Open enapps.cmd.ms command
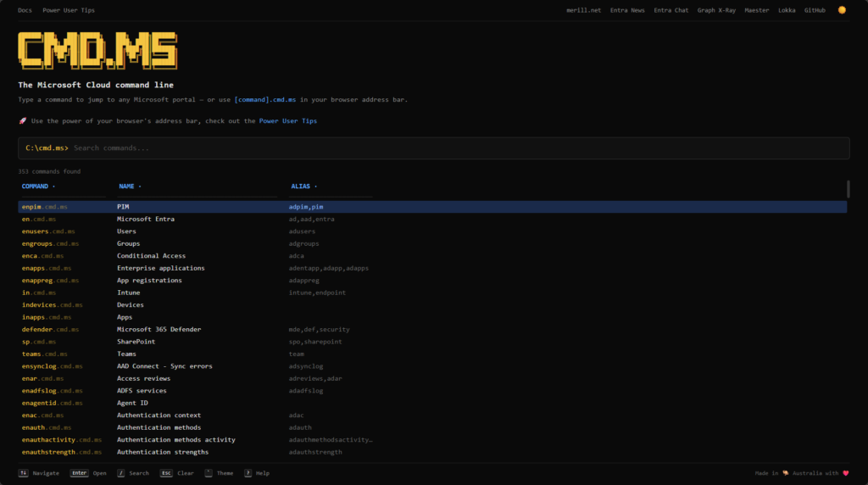Image resolution: width=868 pixels, height=485 pixels. pyautogui.click(x=47, y=268)
